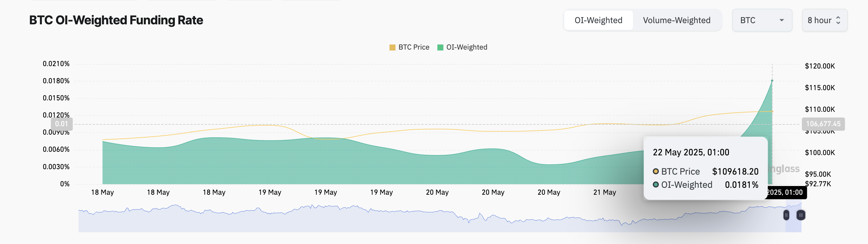Switch to the Volume-Weighted tab

pyautogui.click(x=676, y=20)
